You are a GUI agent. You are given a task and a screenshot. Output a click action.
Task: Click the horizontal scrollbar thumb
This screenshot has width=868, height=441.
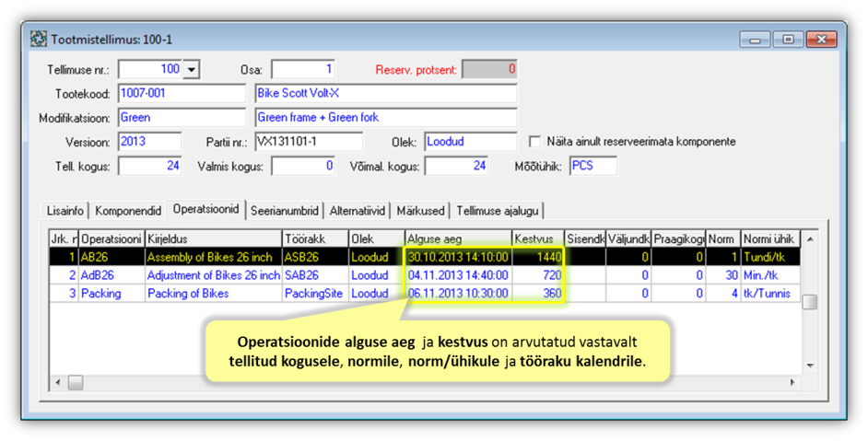tap(76, 382)
